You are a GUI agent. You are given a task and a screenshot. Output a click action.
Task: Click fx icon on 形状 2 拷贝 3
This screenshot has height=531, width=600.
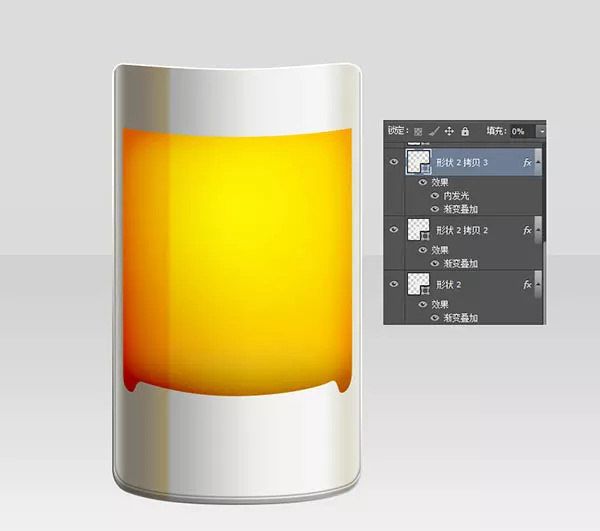[x=527, y=162]
